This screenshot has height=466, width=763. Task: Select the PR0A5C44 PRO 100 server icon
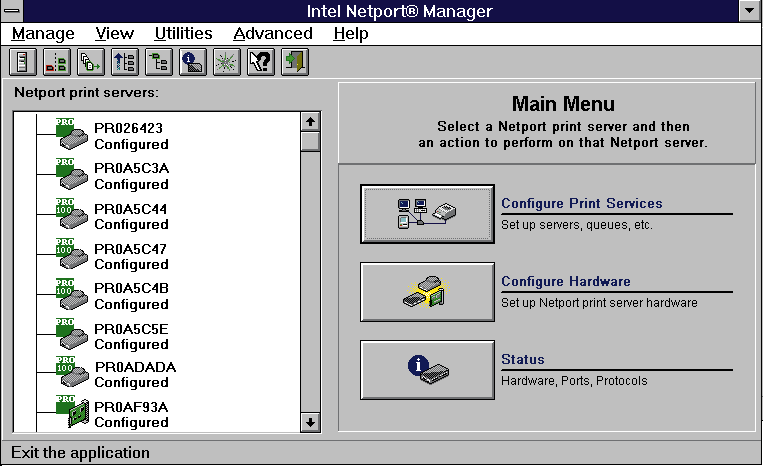pyautogui.click(x=72, y=214)
